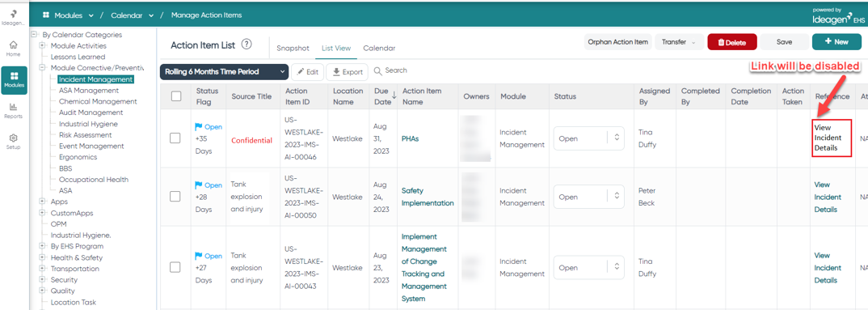Switch to the Snapshot tab
The image size is (868, 310).
click(x=293, y=49)
